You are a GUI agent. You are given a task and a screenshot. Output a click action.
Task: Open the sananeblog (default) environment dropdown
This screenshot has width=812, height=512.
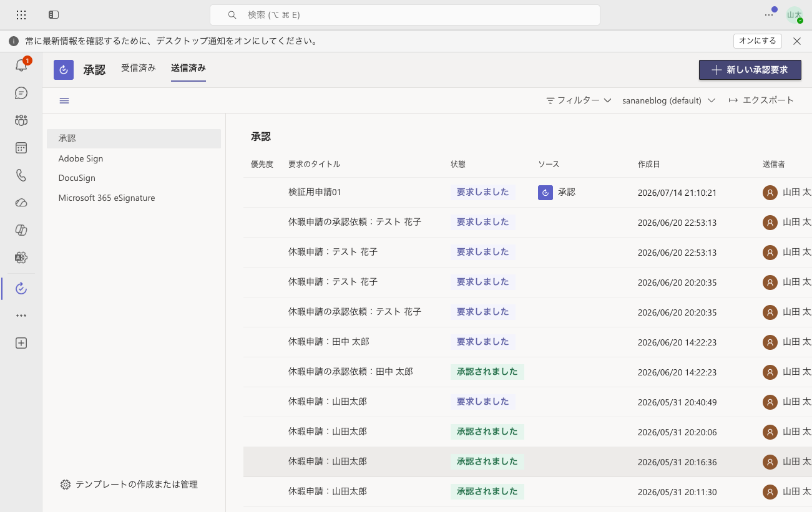tap(668, 100)
